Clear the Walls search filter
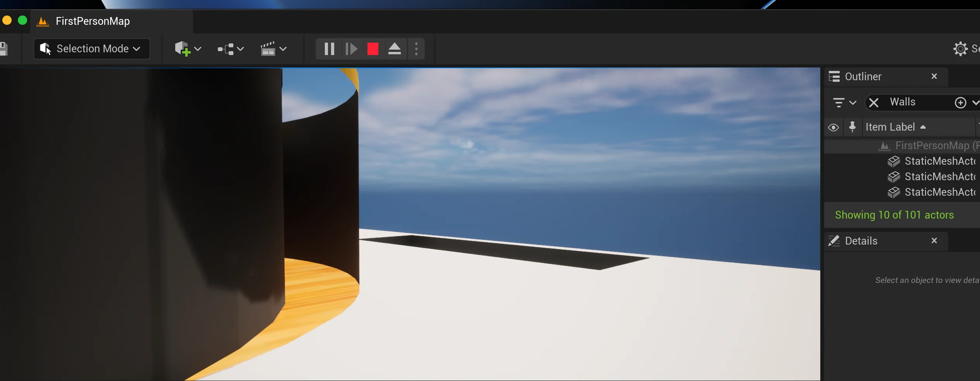This screenshot has height=381, width=980. pyautogui.click(x=874, y=103)
